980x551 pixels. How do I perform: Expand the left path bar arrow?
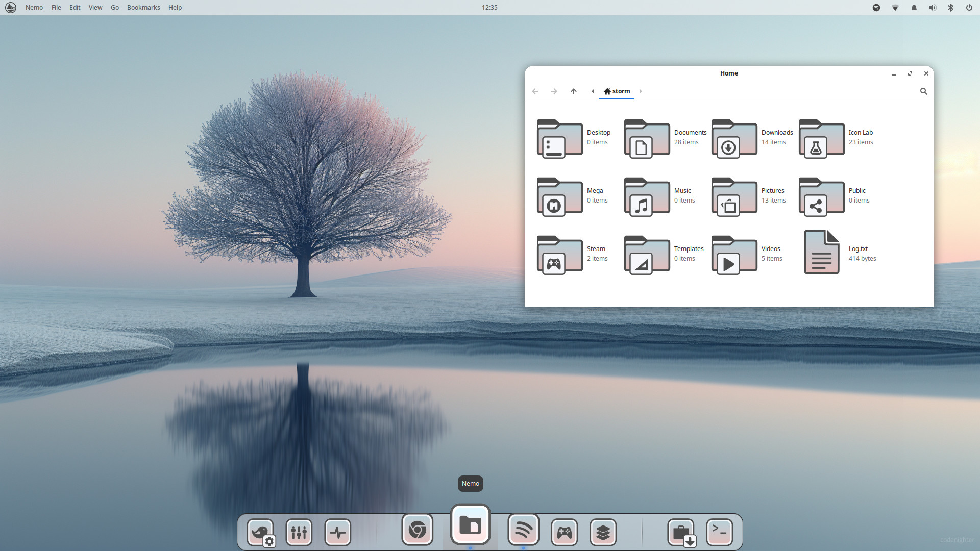coord(593,91)
